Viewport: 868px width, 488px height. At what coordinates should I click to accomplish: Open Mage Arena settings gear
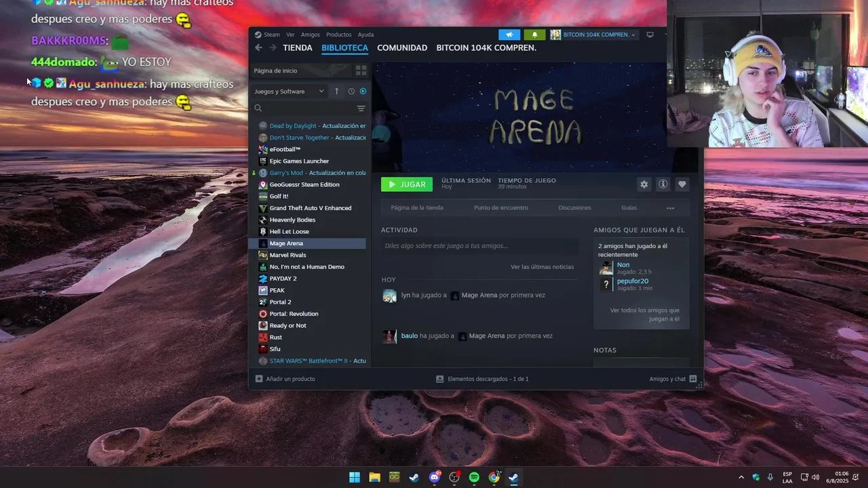pyautogui.click(x=644, y=184)
